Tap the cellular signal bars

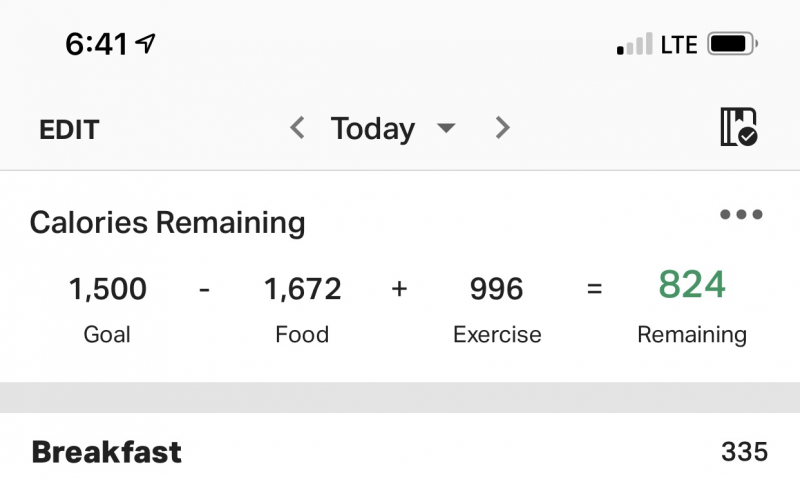tap(635, 44)
